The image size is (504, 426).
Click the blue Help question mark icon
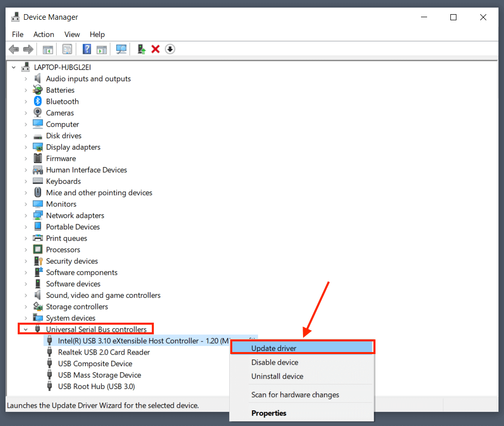[x=87, y=49]
